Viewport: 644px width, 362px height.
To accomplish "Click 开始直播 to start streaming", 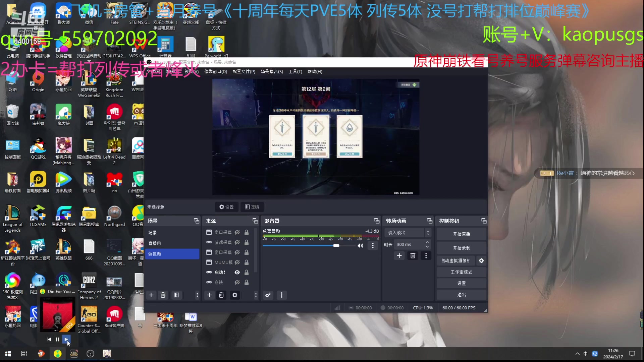I will 462,234.
